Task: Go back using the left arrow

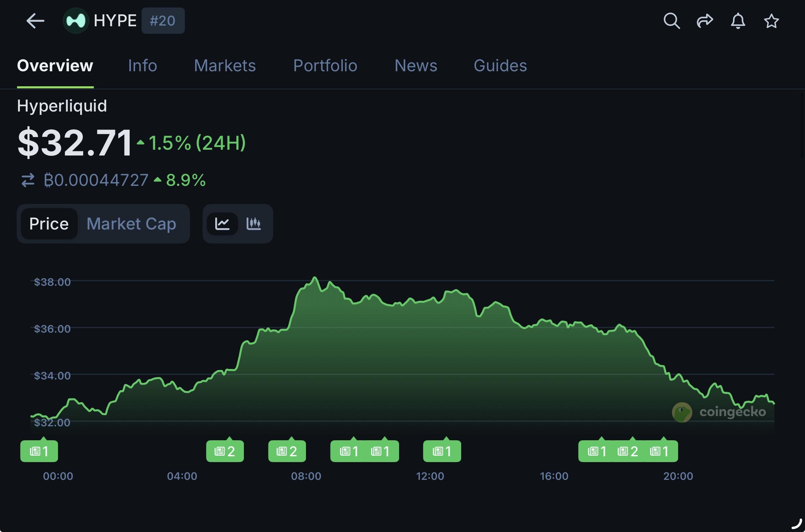Action: pos(35,21)
